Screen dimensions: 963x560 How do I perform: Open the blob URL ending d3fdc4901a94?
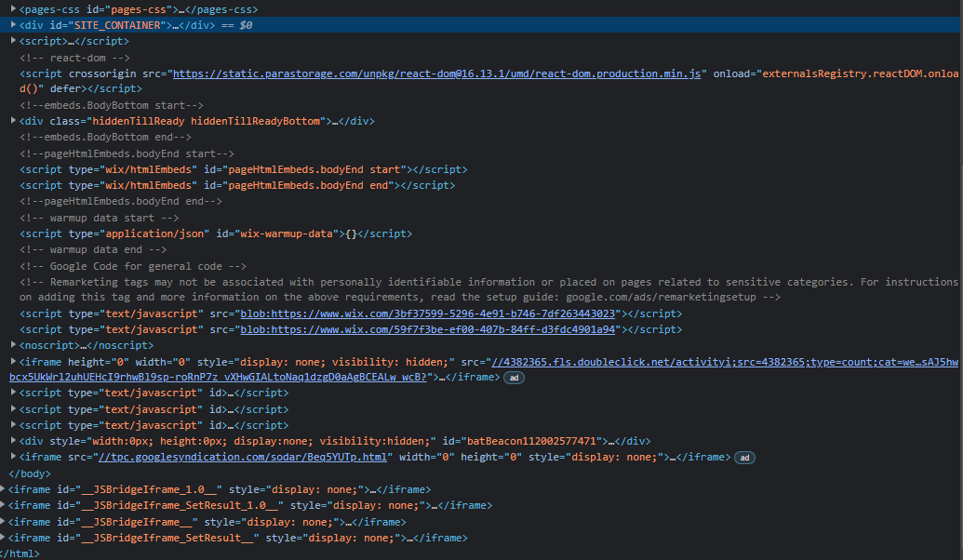427,329
